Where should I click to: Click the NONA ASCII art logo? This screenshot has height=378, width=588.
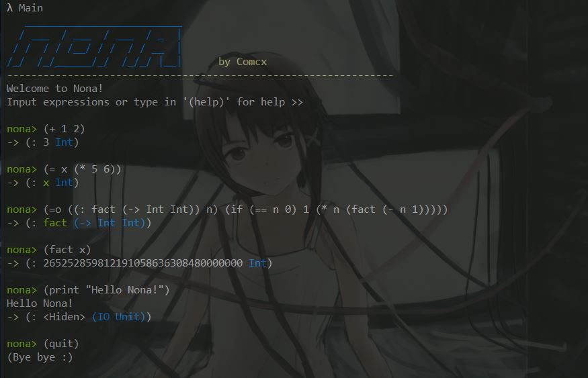tap(95, 47)
